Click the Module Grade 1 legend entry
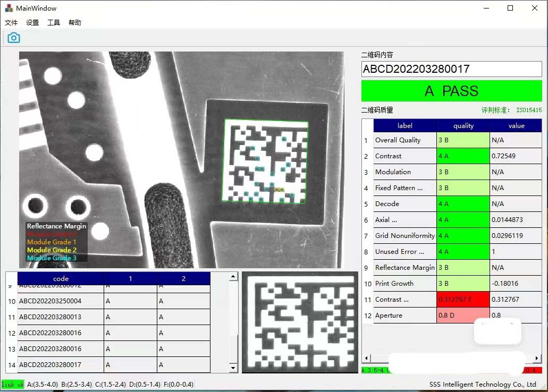The width and height of the screenshot is (548, 392). click(x=52, y=242)
